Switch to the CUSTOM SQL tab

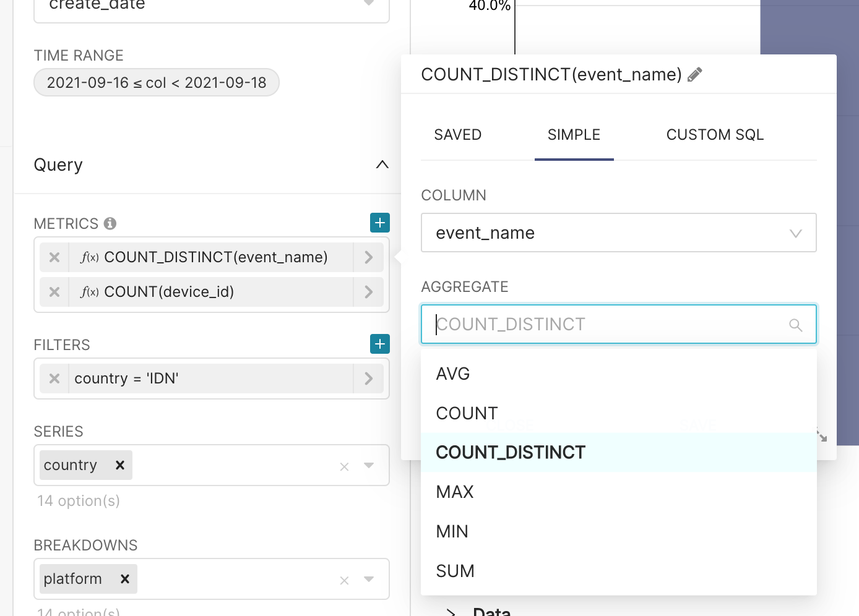tap(715, 134)
